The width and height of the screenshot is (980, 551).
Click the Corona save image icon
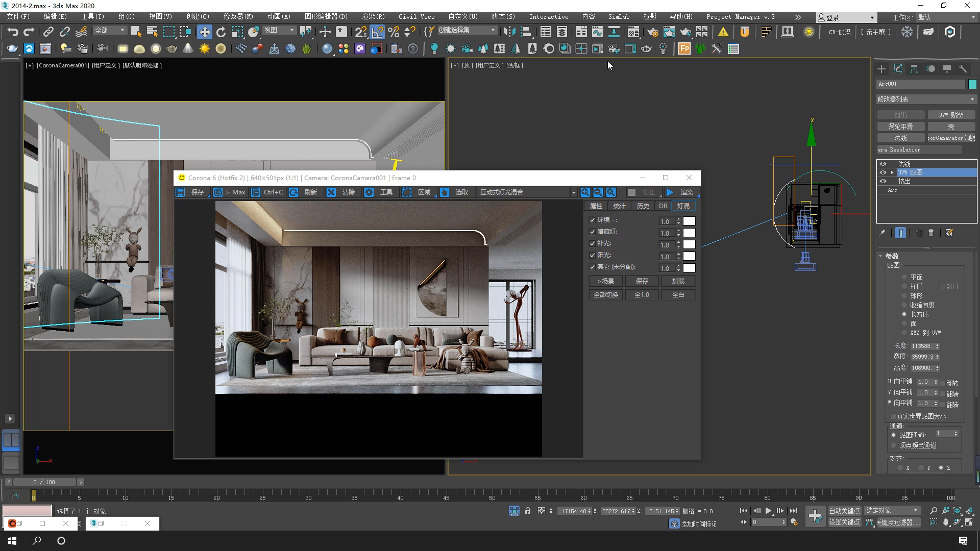click(180, 192)
